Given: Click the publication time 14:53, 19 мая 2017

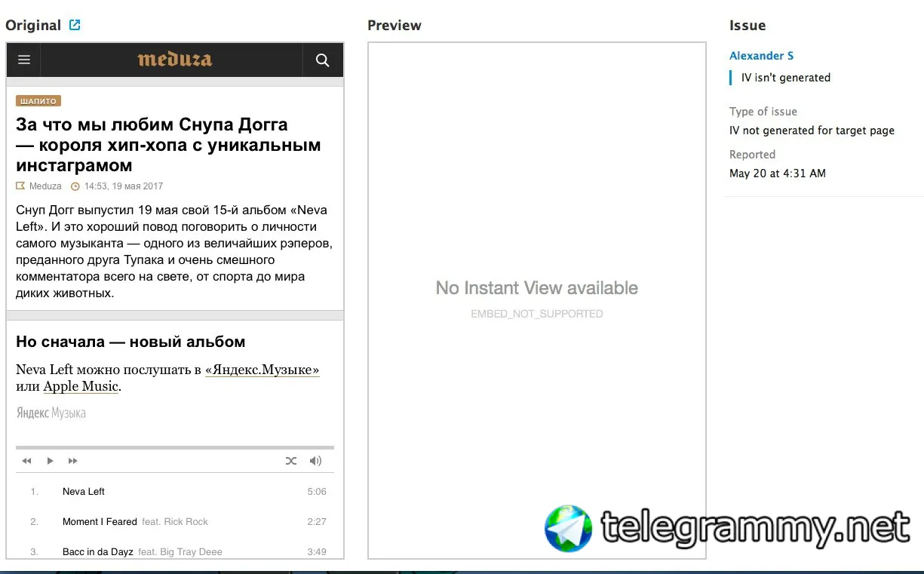Looking at the screenshot, I should (x=124, y=186).
